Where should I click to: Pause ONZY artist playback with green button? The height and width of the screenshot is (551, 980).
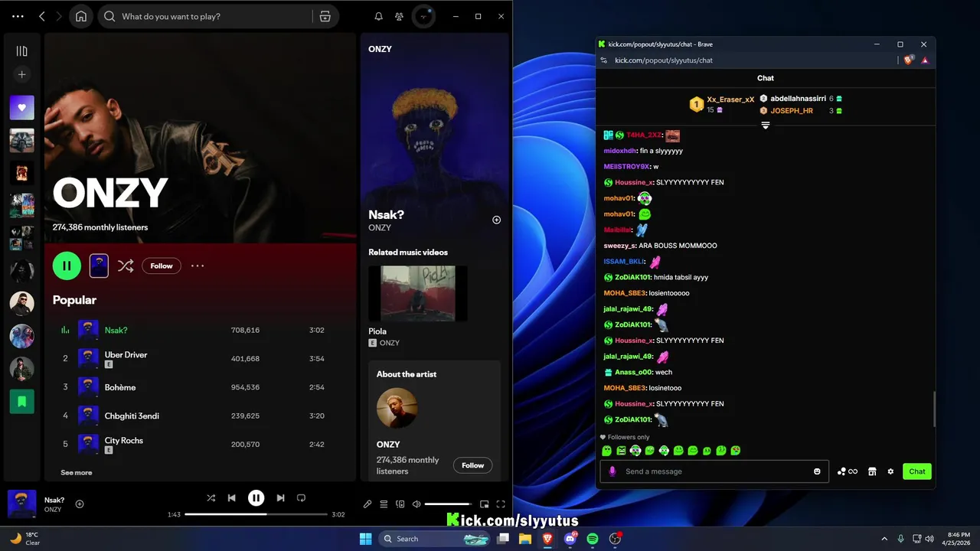point(67,266)
